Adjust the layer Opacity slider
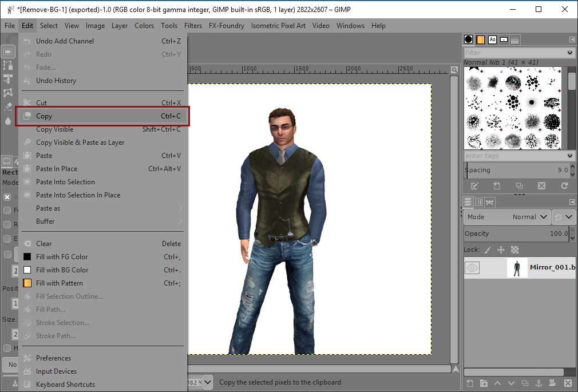This screenshot has height=392, width=578. tap(515, 233)
